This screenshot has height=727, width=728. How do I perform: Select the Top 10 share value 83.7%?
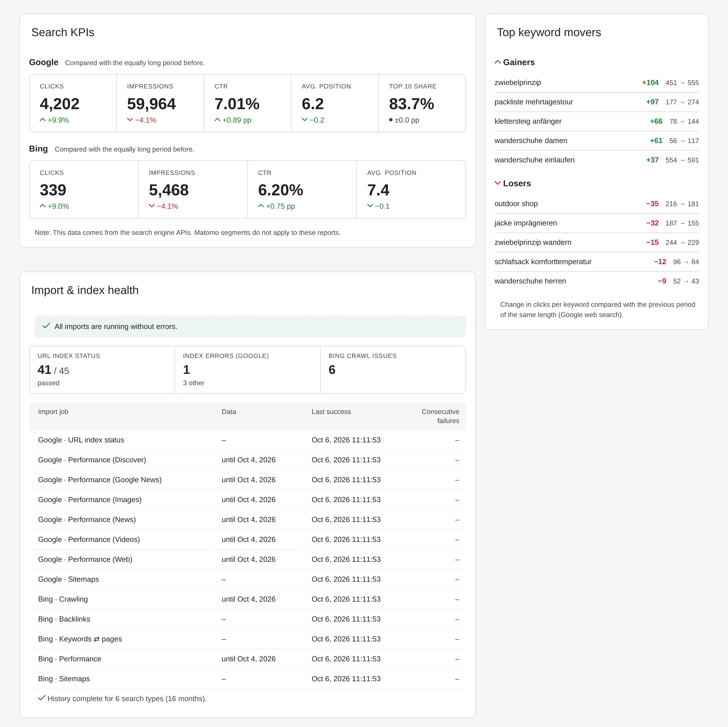click(411, 104)
